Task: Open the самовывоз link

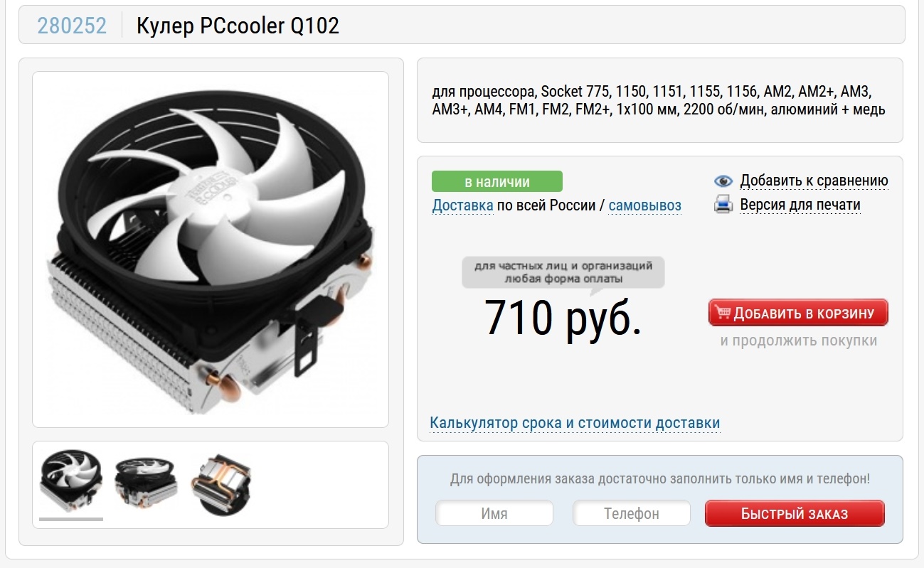Action: [645, 206]
